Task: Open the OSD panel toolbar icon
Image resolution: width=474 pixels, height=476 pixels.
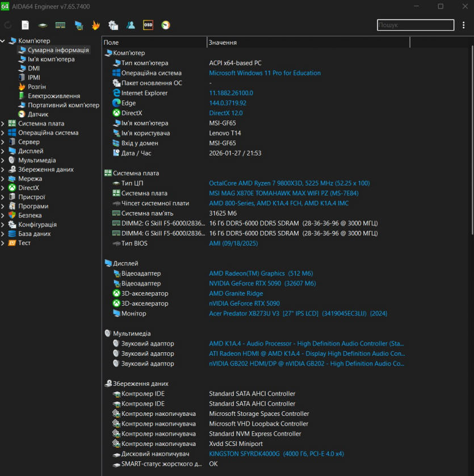Action: [x=148, y=25]
